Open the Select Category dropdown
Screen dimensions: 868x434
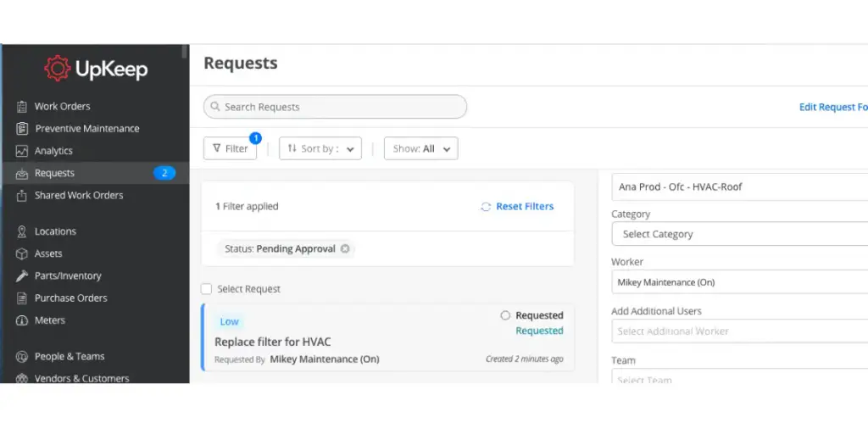pos(739,234)
